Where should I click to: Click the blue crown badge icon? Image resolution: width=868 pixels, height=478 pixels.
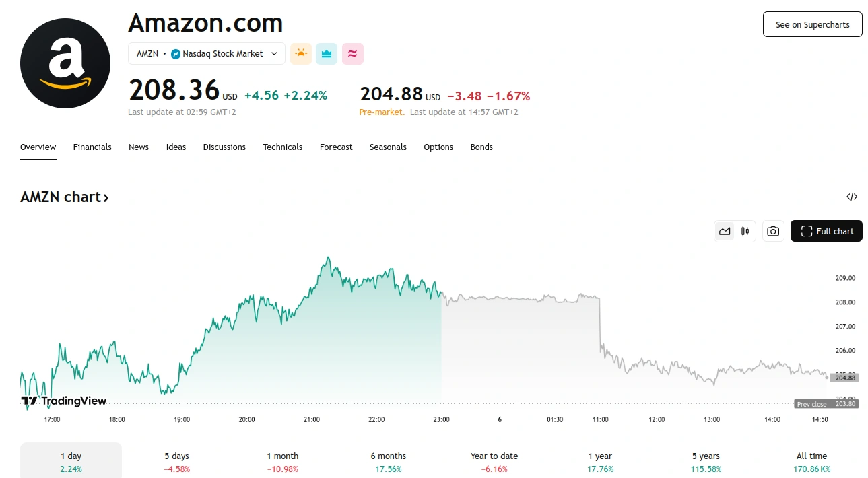327,54
